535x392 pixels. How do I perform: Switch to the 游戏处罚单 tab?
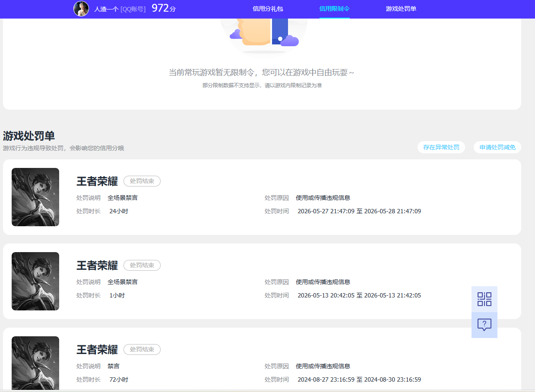click(401, 9)
